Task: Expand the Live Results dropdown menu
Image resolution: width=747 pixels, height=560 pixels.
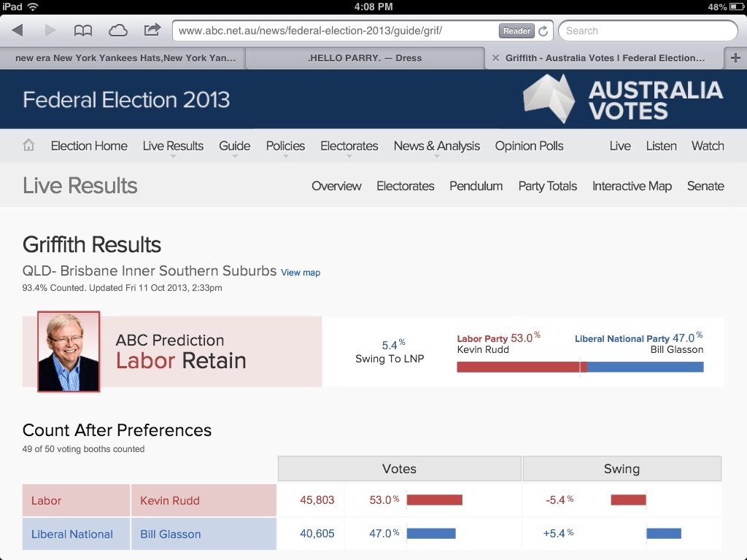Action: coord(173,147)
